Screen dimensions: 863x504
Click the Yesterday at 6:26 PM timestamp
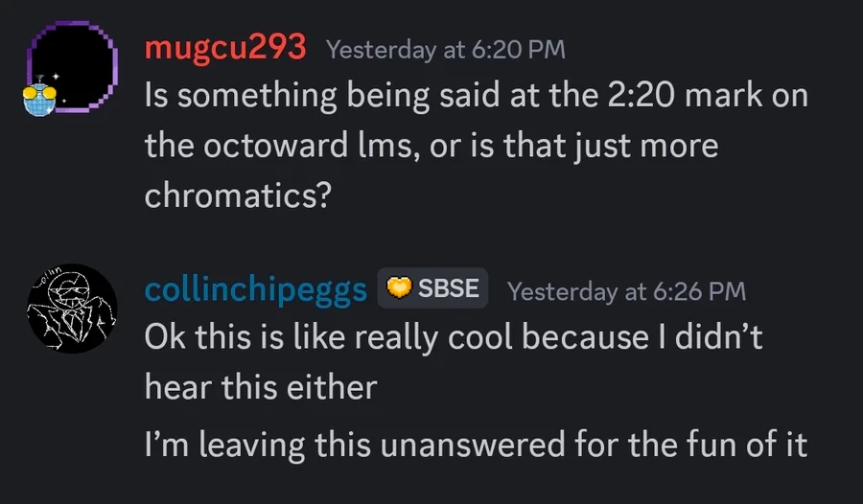626,290
